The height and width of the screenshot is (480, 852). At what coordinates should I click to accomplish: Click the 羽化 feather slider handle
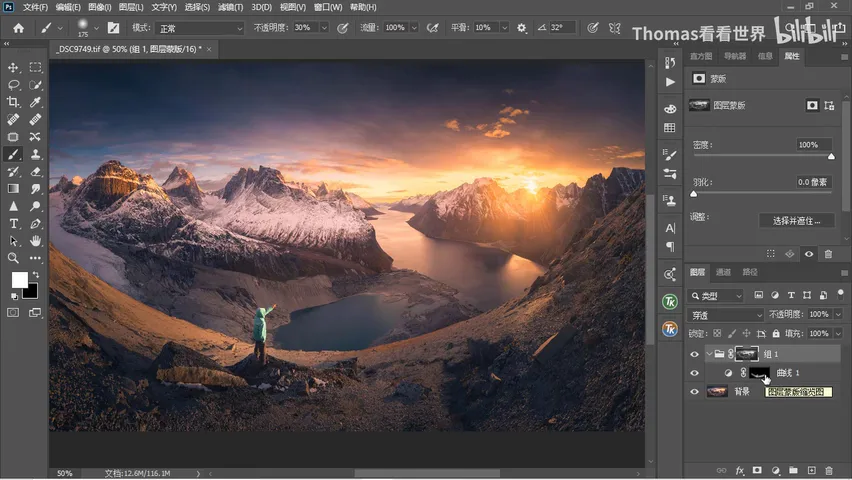(x=693, y=194)
